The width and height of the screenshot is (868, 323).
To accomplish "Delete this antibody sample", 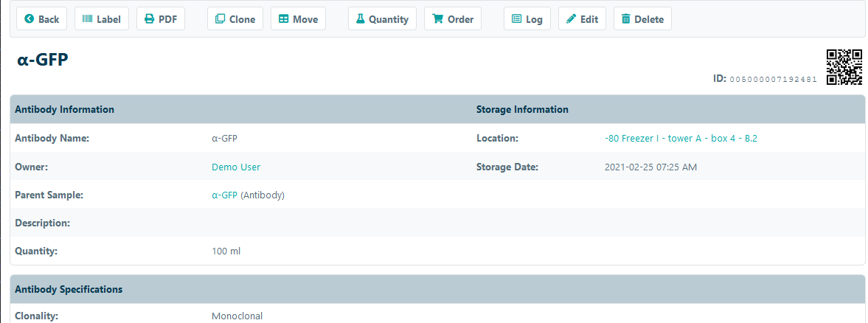I will (642, 19).
